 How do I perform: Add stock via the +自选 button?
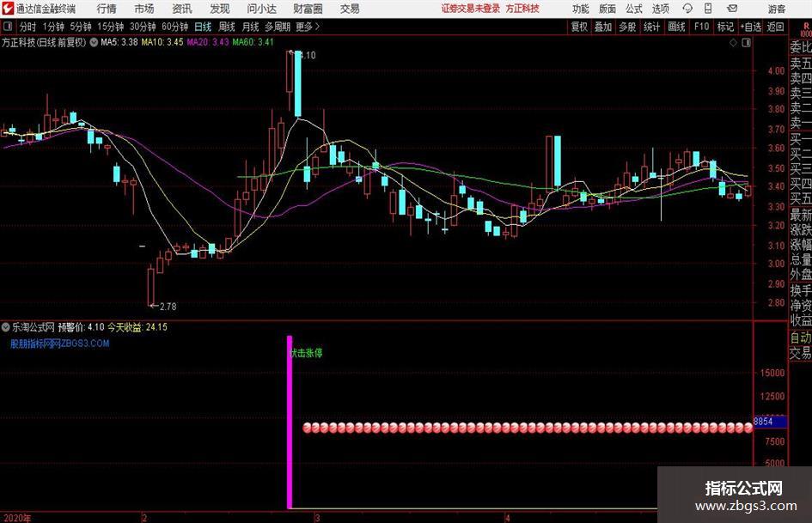(x=751, y=27)
